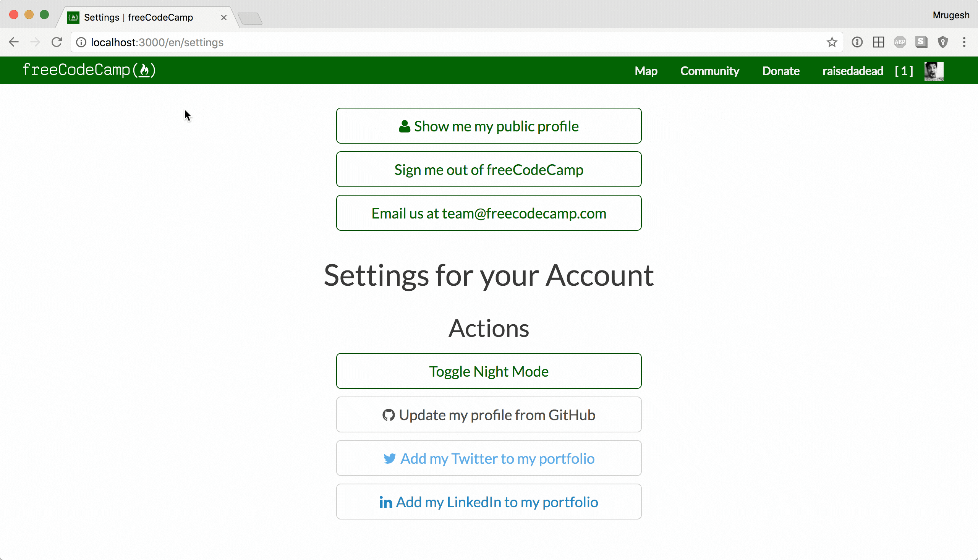The image size is (978, 560).
Task: Open the Chrome three-dot menu
Action: pos(964,42)
